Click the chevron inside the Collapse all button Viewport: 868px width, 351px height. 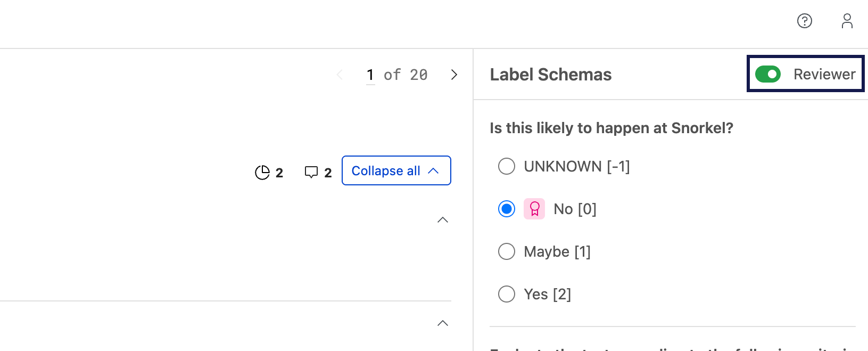pos(433,170)
